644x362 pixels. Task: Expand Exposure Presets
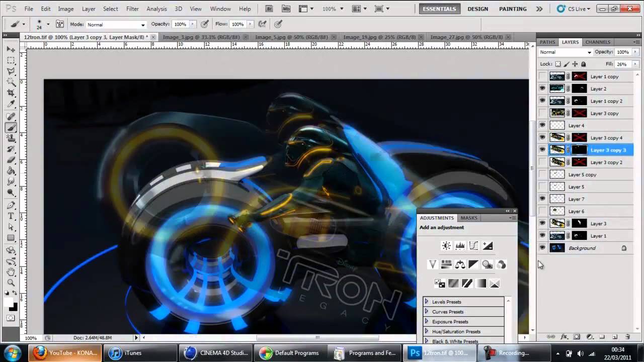pyautogui.click(x=427, y=321)
